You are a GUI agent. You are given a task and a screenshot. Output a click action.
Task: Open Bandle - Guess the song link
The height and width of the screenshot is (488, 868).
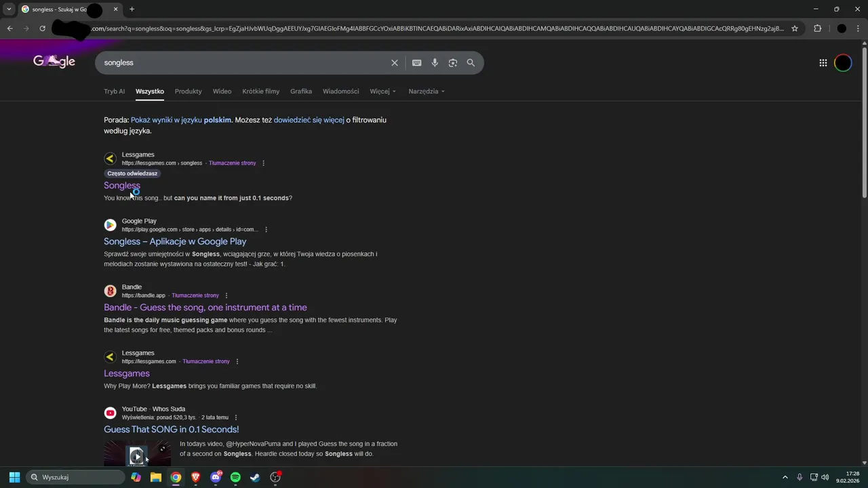coord(205,307)
